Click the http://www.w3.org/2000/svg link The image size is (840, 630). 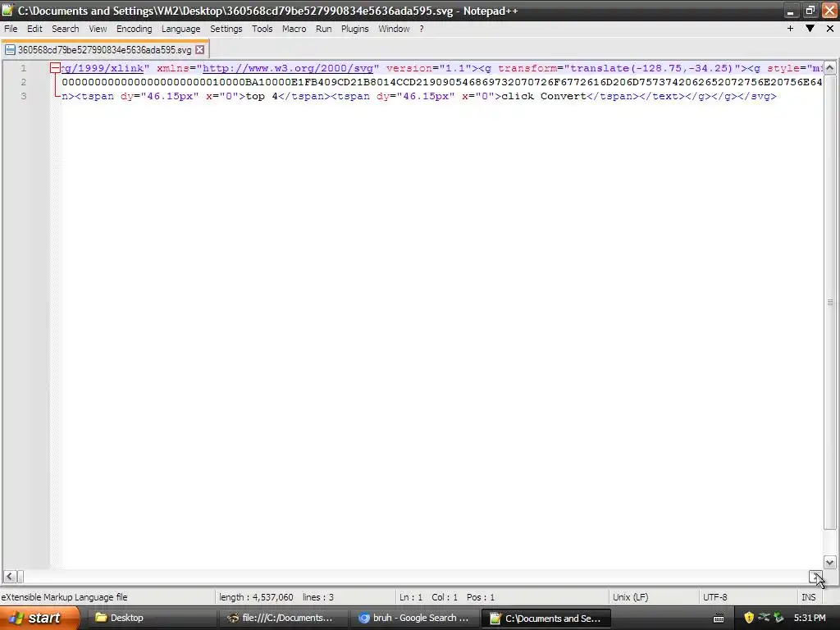tap(288, 68)
